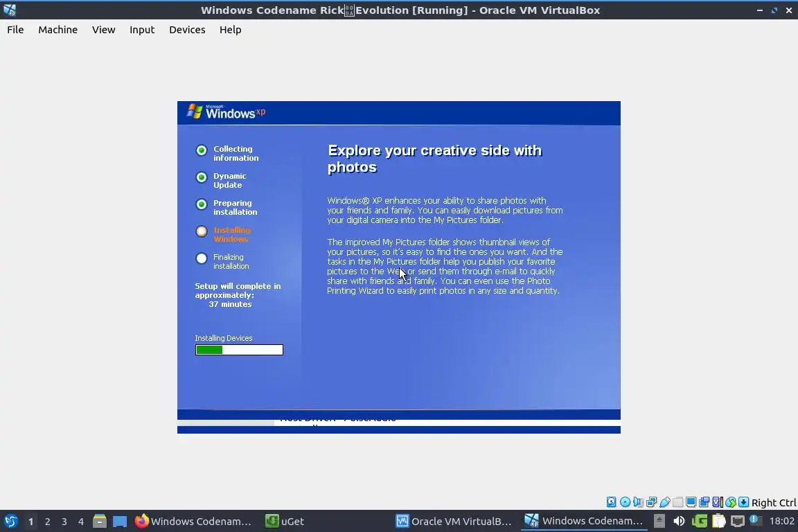
Task: Click the VirtualBox XP icon in title bar
Action: coord(10,10)
